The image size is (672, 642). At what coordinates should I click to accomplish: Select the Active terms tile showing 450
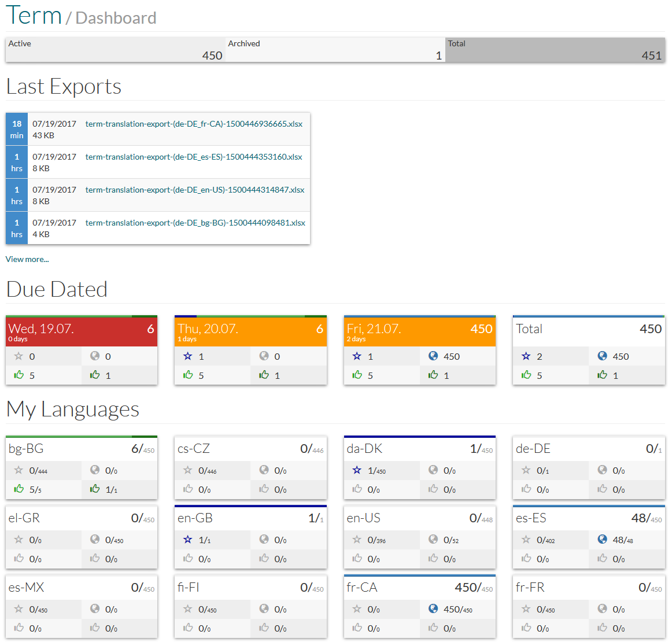115,50
